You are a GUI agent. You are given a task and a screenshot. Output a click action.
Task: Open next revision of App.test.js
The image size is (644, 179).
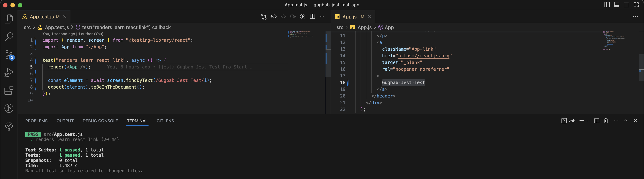point(293,17)
